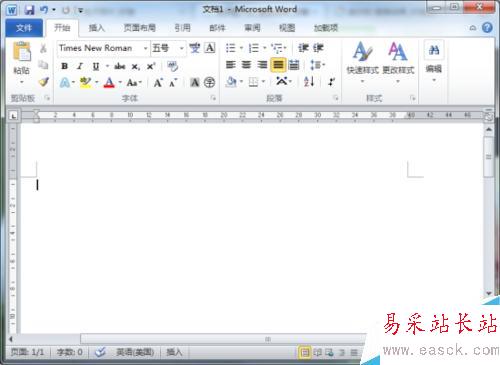Show or hide paragraph marks
The image size is (500, 365).
[331, 82]
